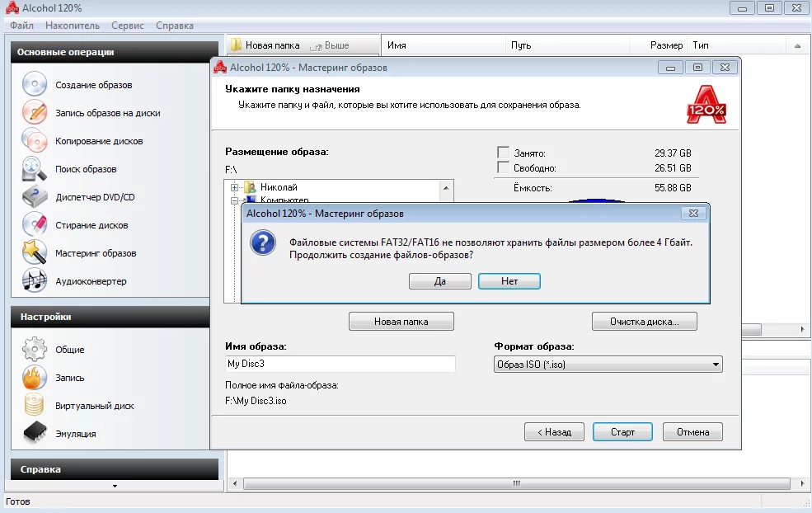The width and height of the screenshot is (812, 513).
Task: Click the 55.88 GB capacity value
Action: 673,187
